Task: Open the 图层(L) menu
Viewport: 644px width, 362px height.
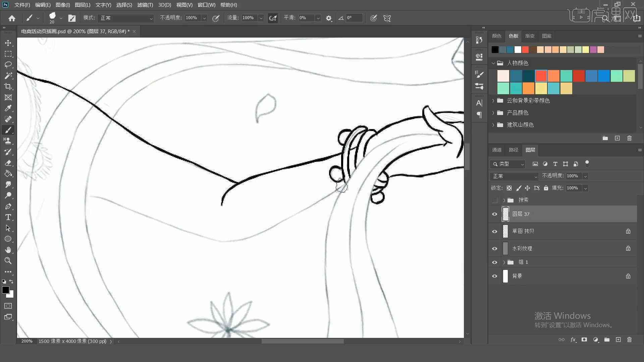Action: [83, 5]
